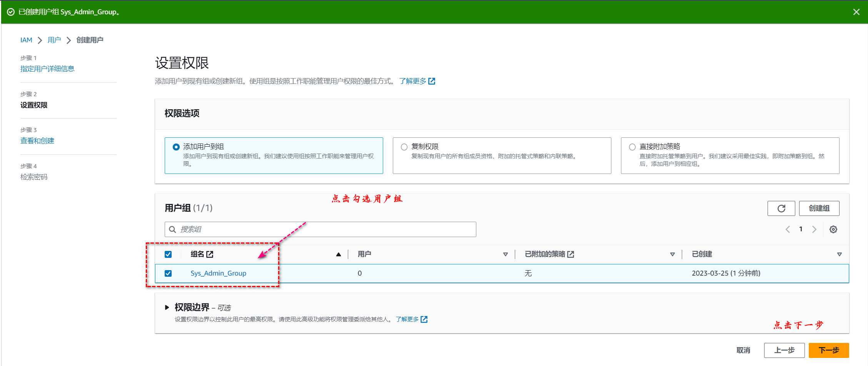Dismiss the green success notification banner
868x366 pixels.
tap(856, 12)
